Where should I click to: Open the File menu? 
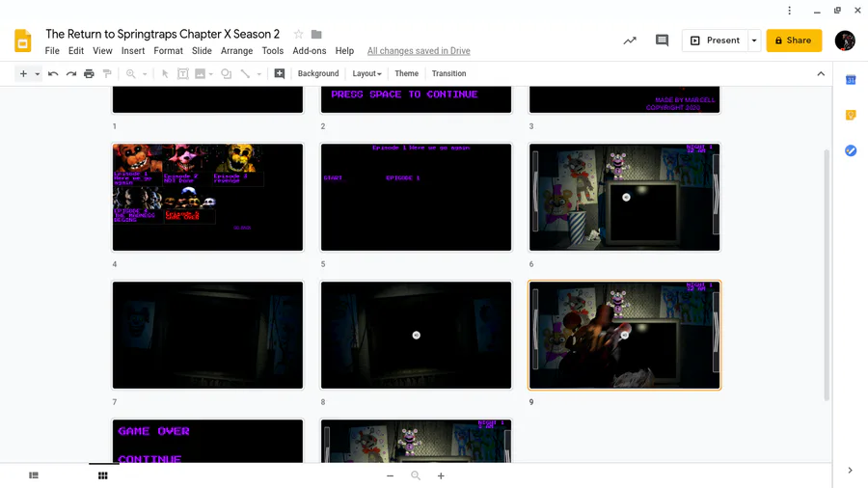[x=52, y=51]
